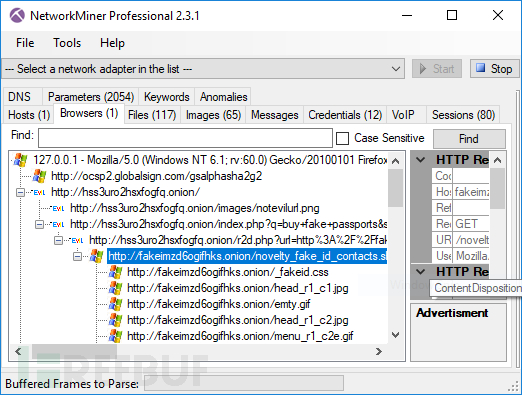Open the Tools menu
The width and height of the screenshot is (522, 395).
(x=67, y=43)
